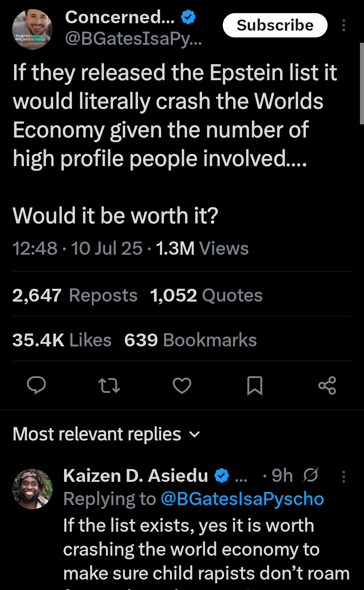
Task: Open Concerned profile avatar
Action: click(32, 29)
